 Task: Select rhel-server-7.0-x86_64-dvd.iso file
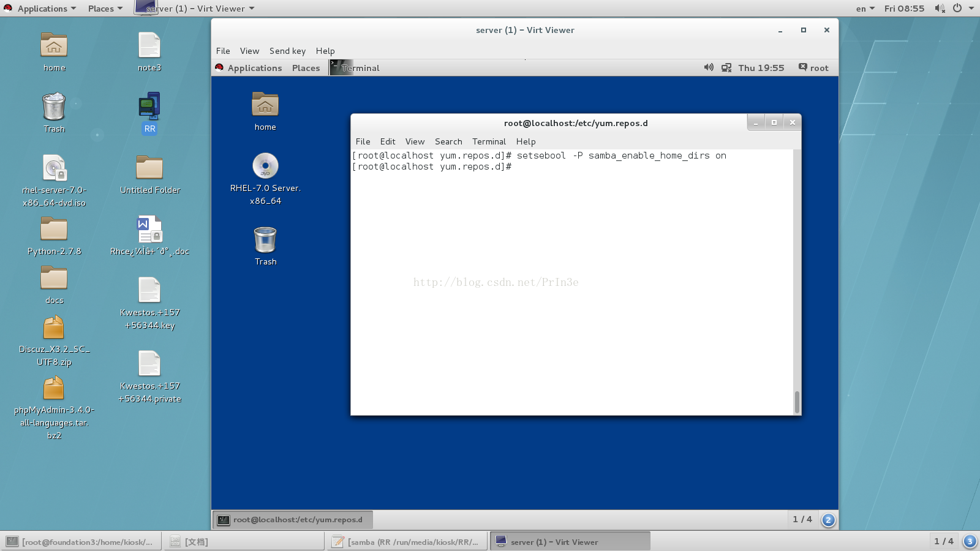pos(54,168)
